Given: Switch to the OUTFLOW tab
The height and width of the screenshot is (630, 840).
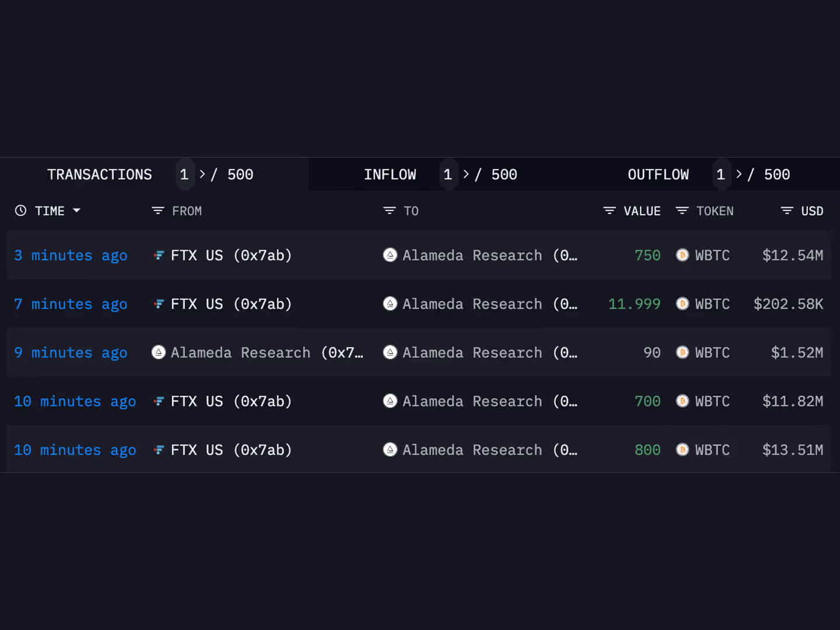Looking at the screenshot, I should (658, 174).
